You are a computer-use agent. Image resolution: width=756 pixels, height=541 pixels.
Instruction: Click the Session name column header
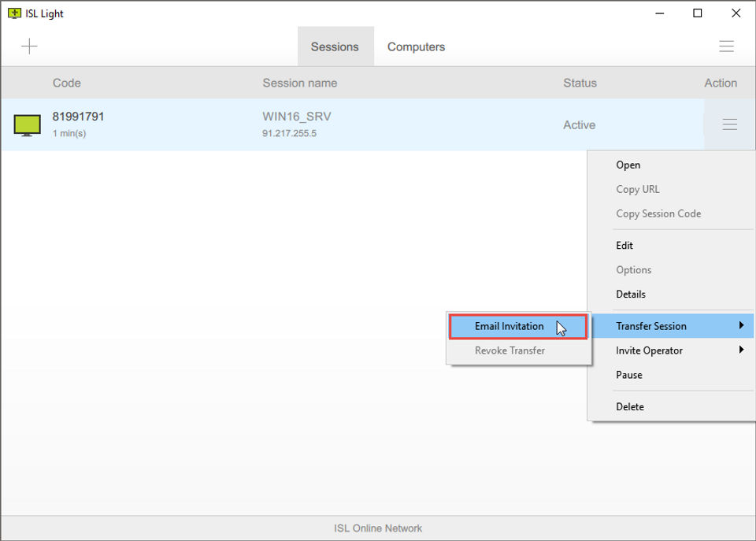point(299,83)
